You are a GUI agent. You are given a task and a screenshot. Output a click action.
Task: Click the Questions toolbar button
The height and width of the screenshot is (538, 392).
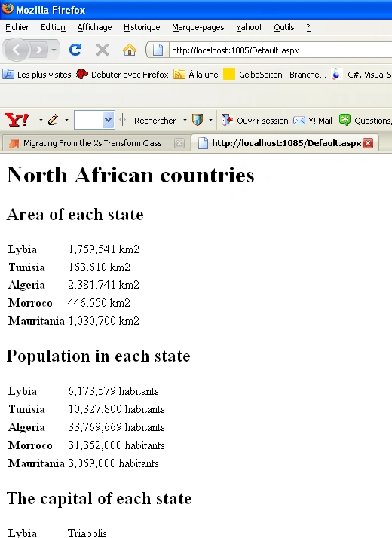365,121
